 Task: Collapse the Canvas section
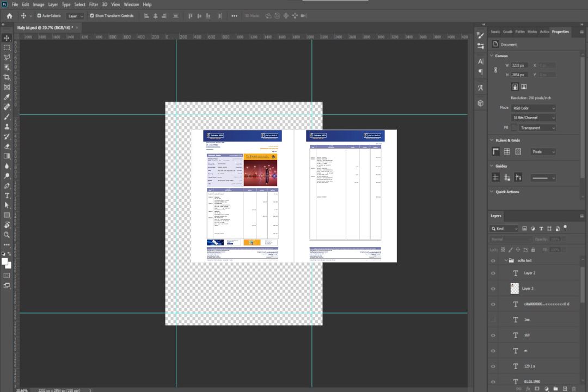492,56
